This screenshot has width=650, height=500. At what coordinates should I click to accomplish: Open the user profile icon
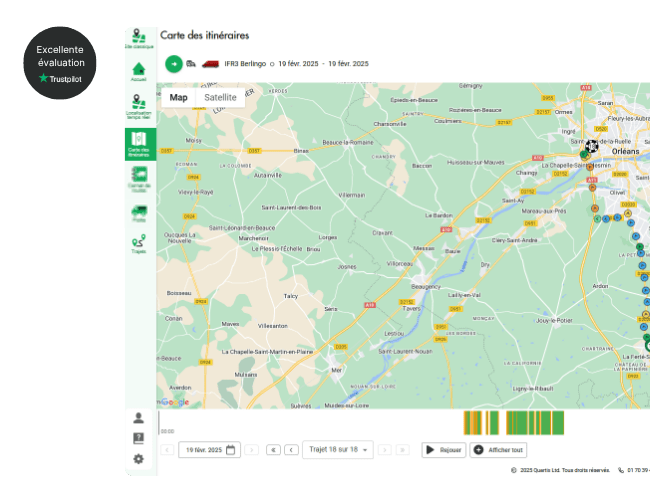(x=138, y=418)
